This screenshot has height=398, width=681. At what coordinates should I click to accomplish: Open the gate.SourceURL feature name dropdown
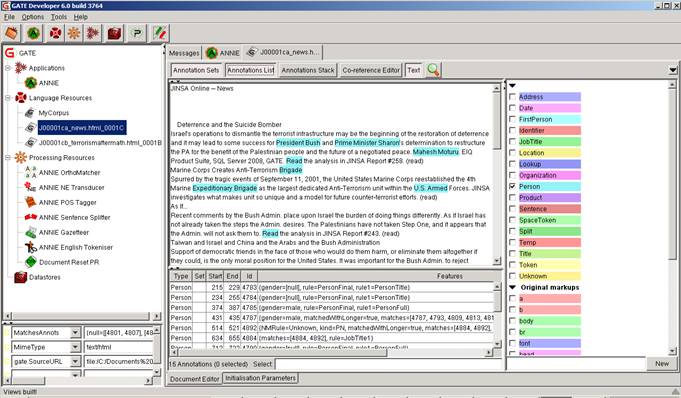(x=75, y=361)
